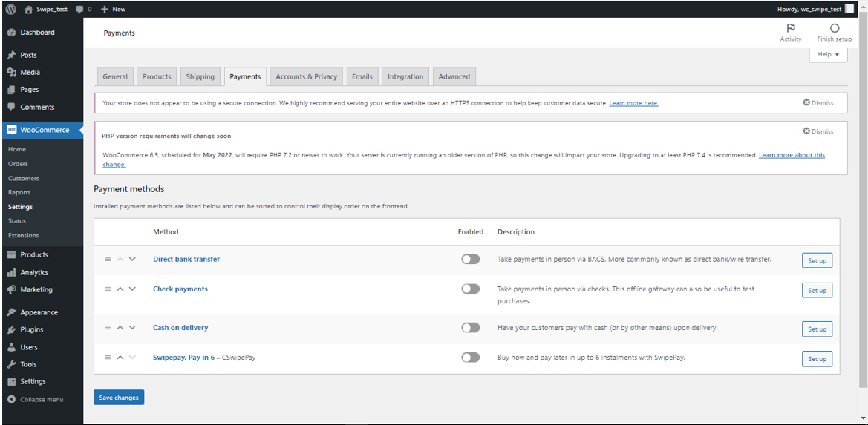Viewport: 868px width, 425px height.
Task: Set up Direct bank transfer
Action: tap(817, 261)
